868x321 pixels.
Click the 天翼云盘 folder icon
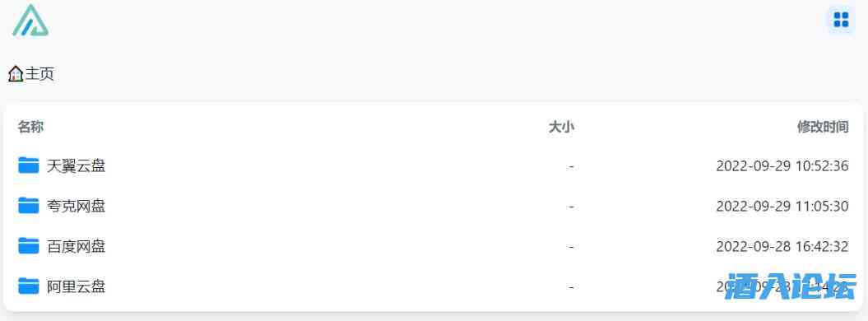pyautogui.click(x=28, y=165)
